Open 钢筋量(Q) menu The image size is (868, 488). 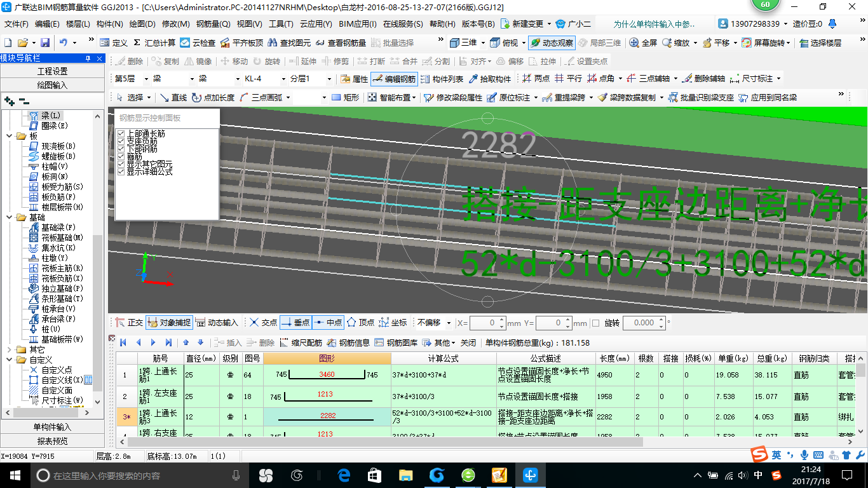pyautogui.click(x=213, y=24)
